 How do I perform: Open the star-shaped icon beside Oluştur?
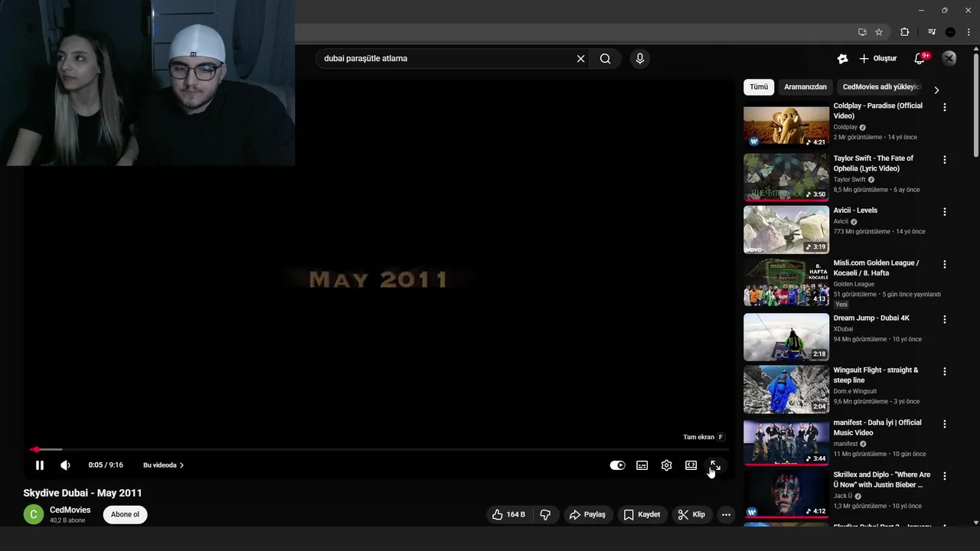point(842,58)
